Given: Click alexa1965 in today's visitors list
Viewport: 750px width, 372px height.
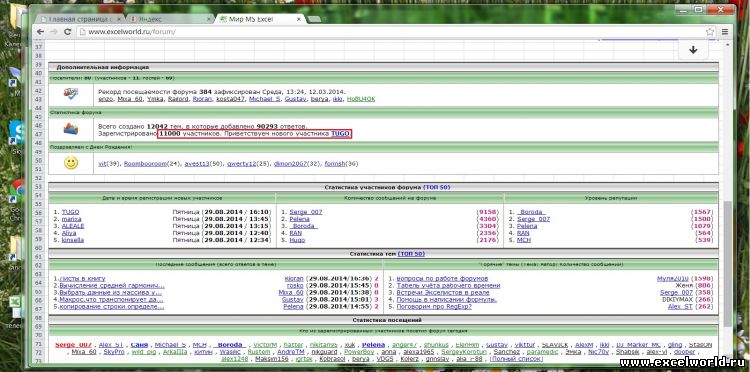Looking at the screenshot, I should (x=418, y=352).
